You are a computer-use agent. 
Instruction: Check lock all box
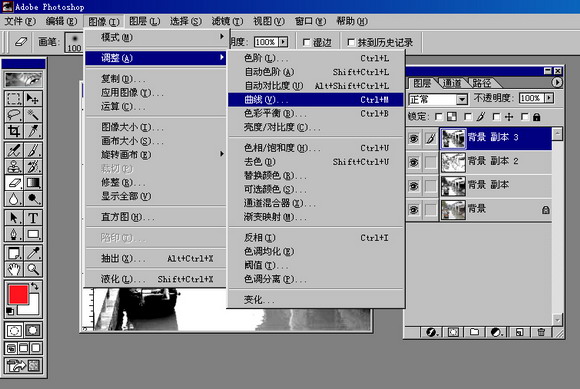pyautogui.click(x=525, y=117)
